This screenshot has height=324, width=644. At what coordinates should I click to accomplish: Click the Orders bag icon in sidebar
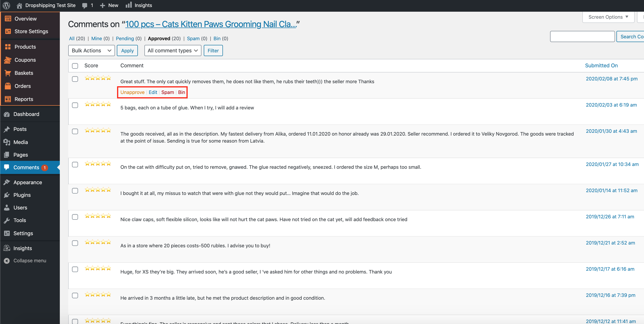pos(8,86)
